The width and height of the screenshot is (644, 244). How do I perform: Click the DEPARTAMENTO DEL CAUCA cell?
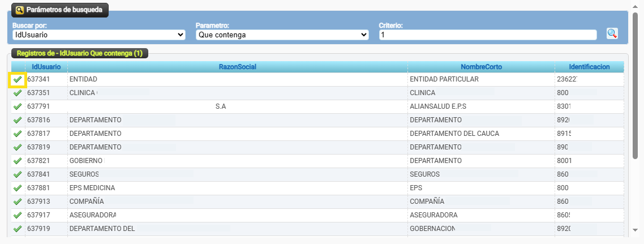[454, 134]
